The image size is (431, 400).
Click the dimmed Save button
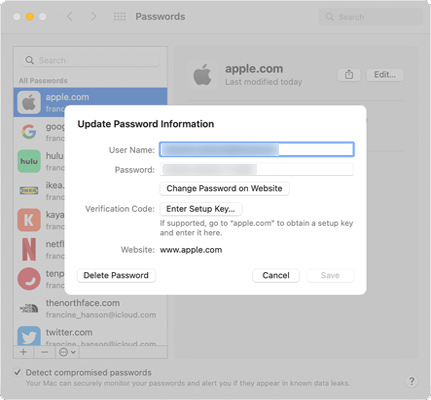(x=330, y=275)
